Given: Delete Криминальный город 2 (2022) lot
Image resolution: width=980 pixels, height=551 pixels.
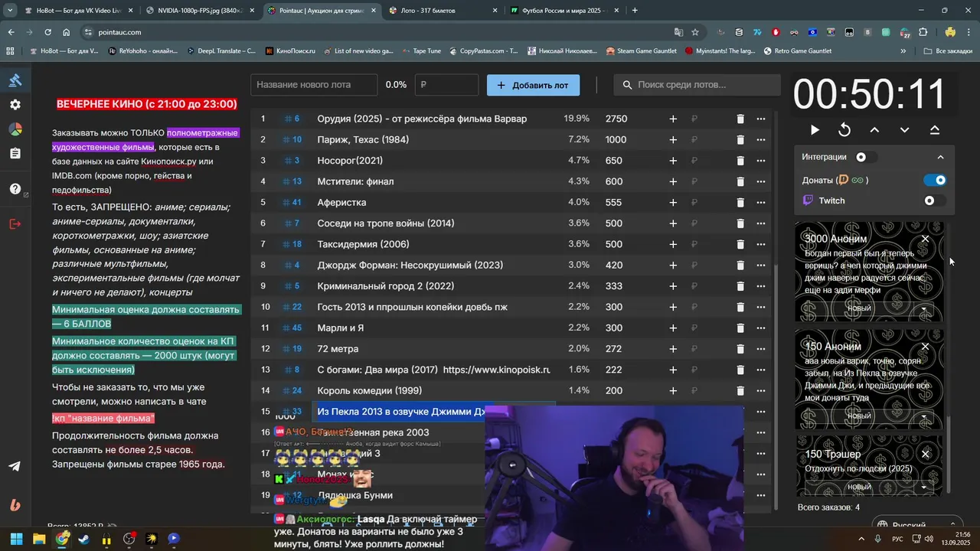Looking at the screenshot, I should pyautogui.click(x=740, y=285).
